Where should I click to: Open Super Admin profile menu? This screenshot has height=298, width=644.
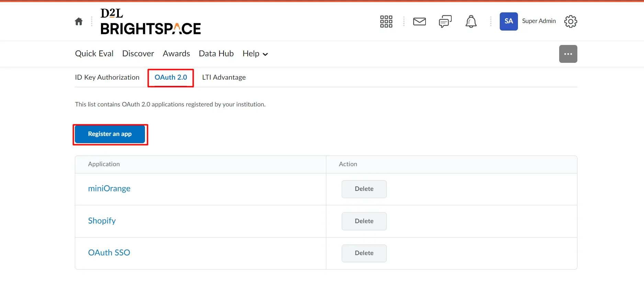coord(539,21)
